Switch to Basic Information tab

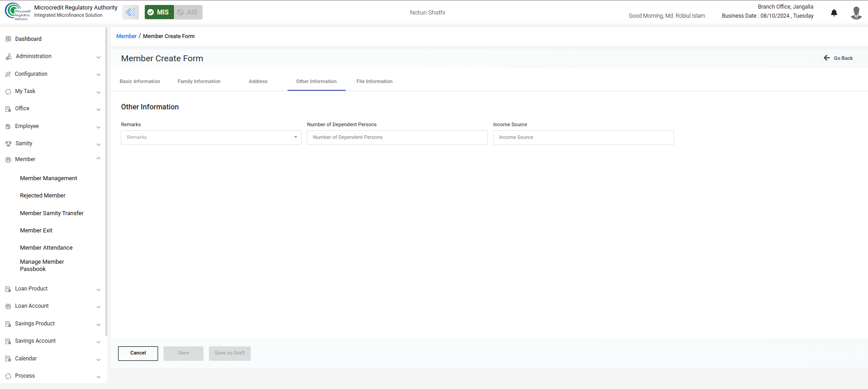140,82
